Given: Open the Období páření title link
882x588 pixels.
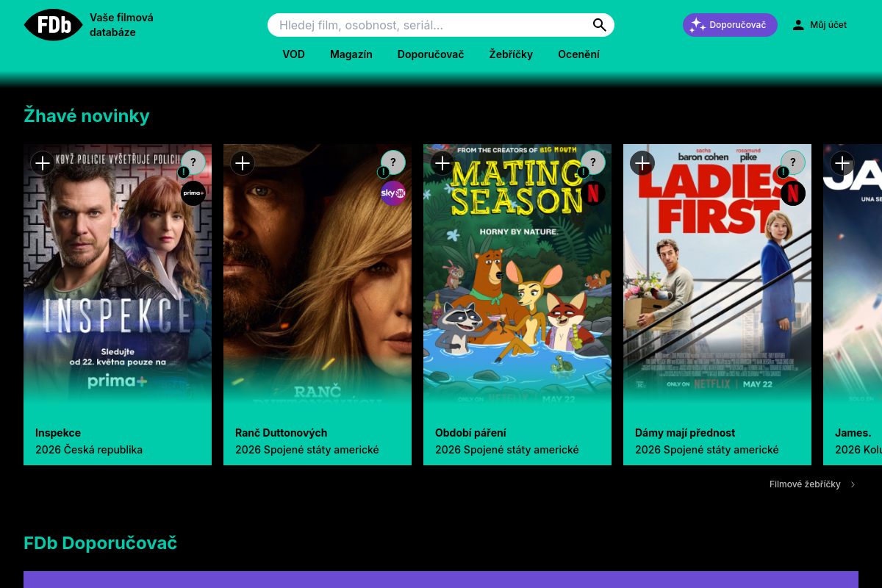Looking at the screenshot, I should click(x=470, y=433).
